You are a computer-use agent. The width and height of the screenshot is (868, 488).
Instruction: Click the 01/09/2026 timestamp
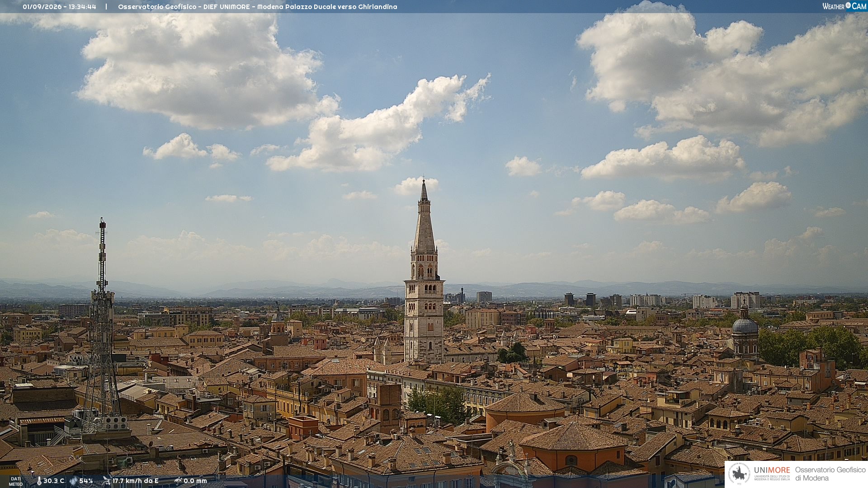click(43, 7)
